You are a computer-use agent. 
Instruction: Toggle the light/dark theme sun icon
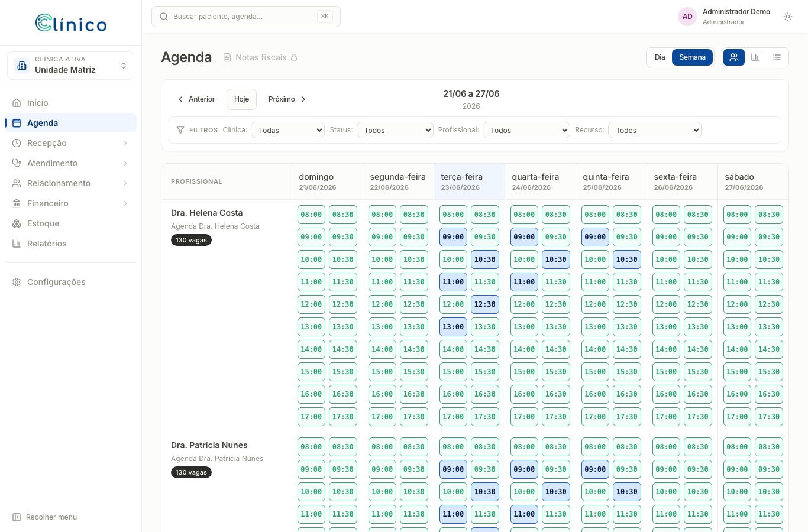[x=788, y=17]
